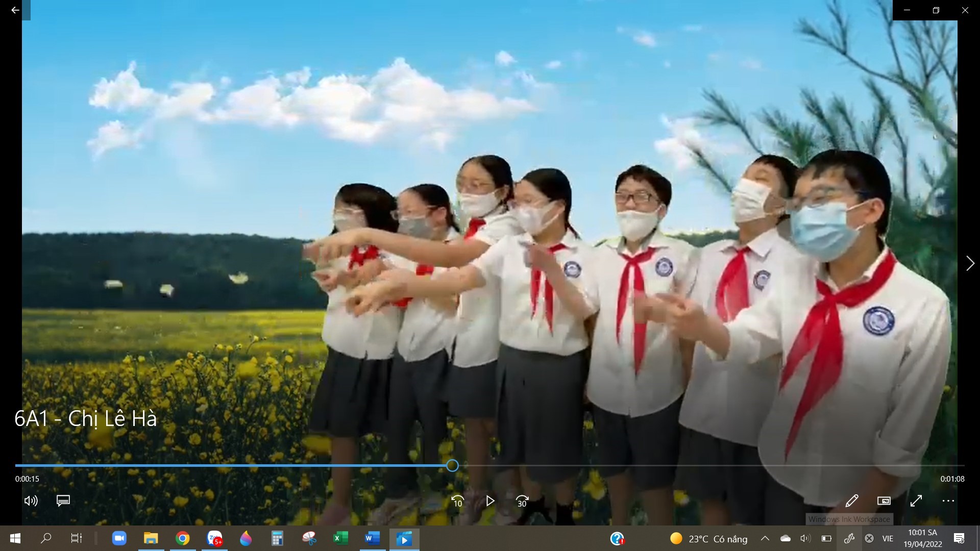Toggle fullscreen with the diagonal arrows
Screen dimensions: 980x551
click(916, 501)
